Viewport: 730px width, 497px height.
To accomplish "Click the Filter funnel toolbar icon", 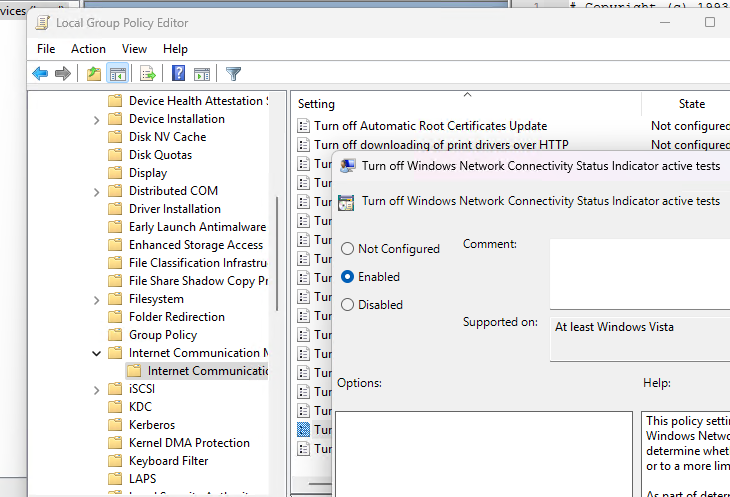I will coord(233,73).
